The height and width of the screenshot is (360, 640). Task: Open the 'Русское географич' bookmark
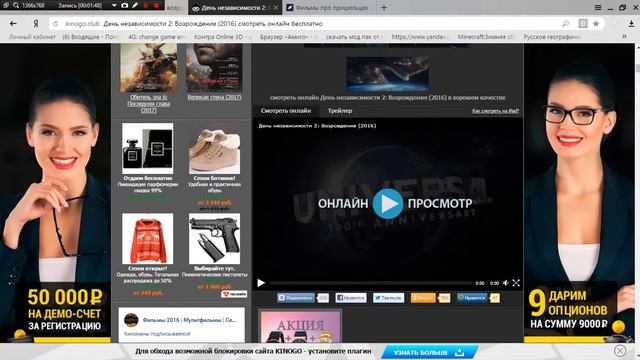[x=552, y=37]
